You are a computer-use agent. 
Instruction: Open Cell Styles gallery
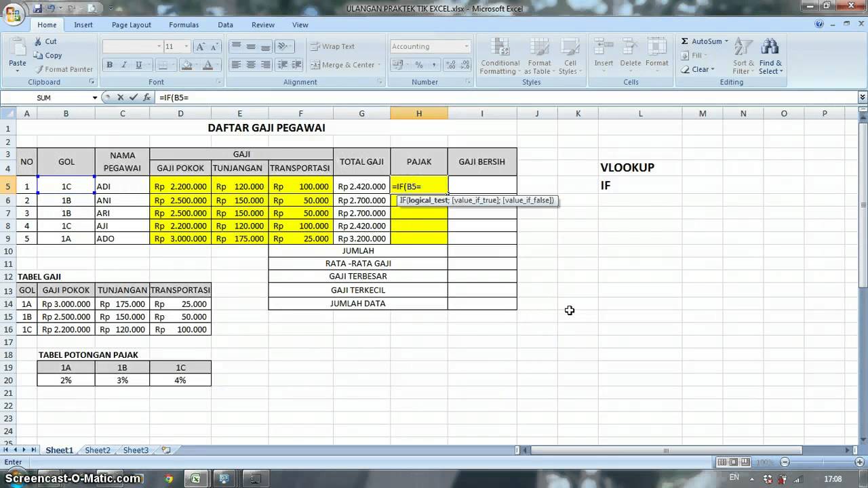pos(570,56)
